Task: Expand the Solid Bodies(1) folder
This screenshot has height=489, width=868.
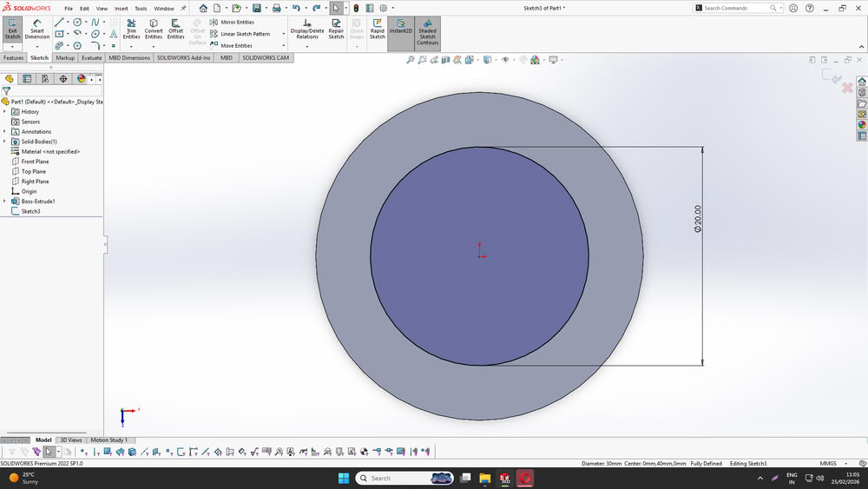Action: 5,142
